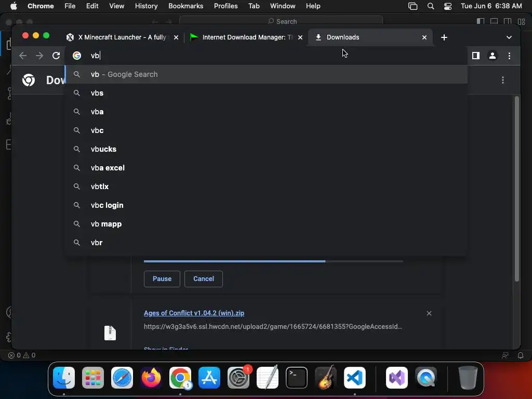Open Visual Studio from the Dock
532x399 pixels.
(x=397, y=378)
